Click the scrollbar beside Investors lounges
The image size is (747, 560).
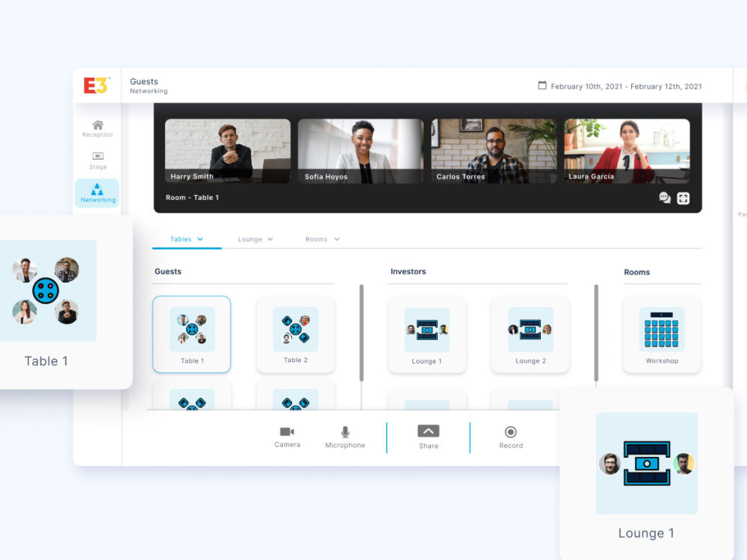[596, 333]
